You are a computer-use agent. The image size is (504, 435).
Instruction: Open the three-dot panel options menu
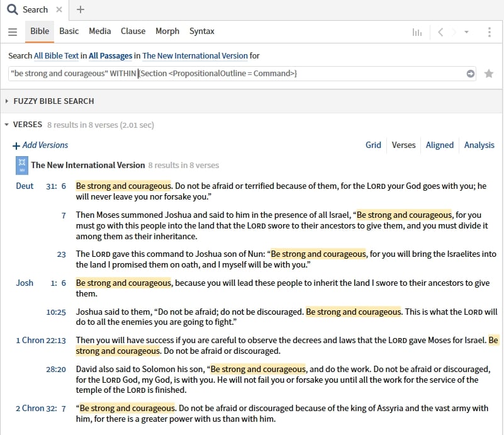click(x=490, y=32)
